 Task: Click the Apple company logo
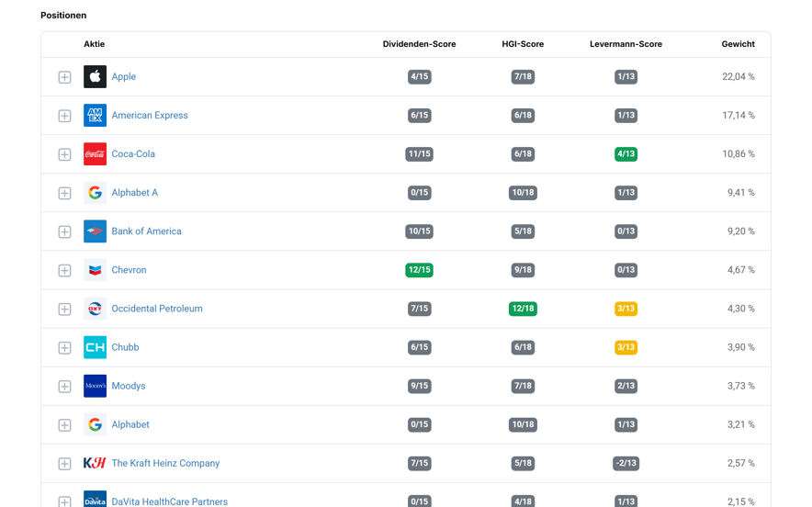coord(95,76)
